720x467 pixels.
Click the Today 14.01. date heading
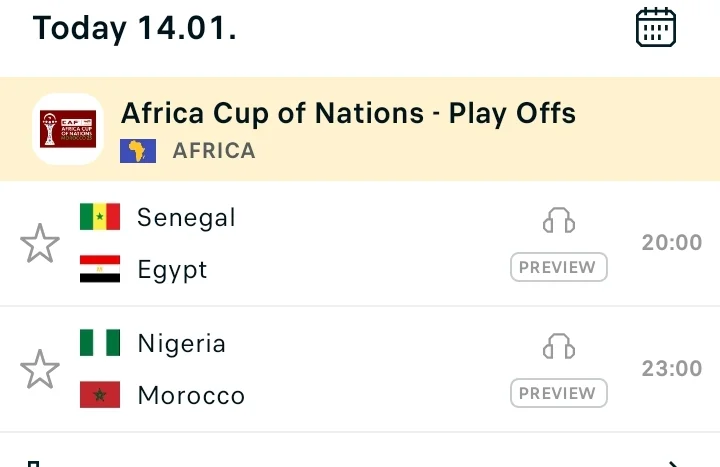[x=135, y=27]
